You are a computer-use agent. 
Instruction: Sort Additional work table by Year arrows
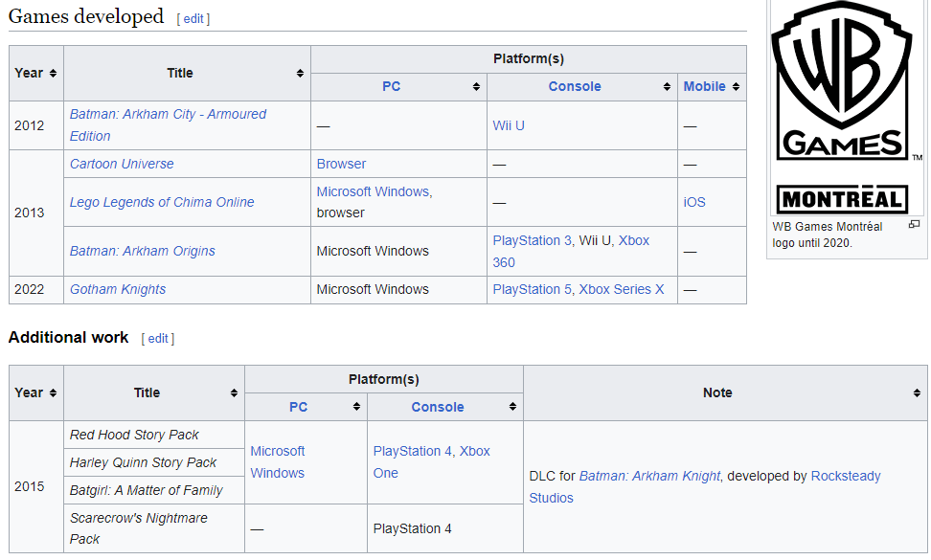[53, 392]
